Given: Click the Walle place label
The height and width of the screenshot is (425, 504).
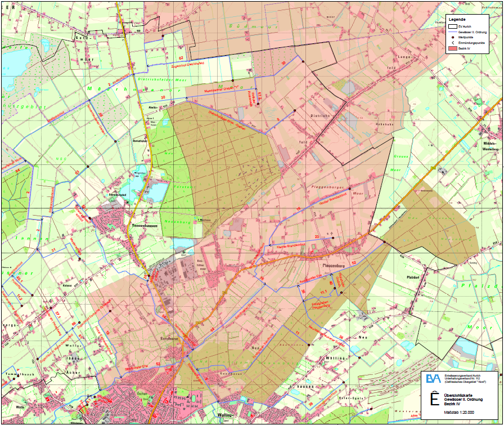Looking at the screenshot, I should (20, 407).
